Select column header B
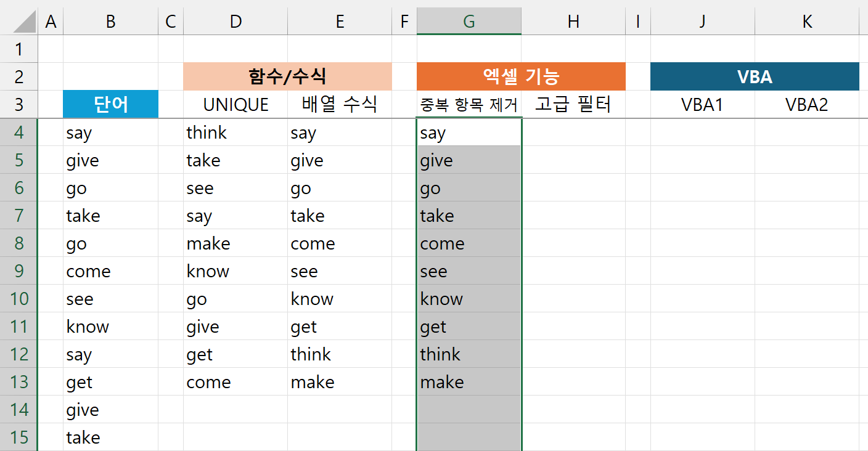The width and height of the screenshot is (868, 451). click(x=110, y=20)
